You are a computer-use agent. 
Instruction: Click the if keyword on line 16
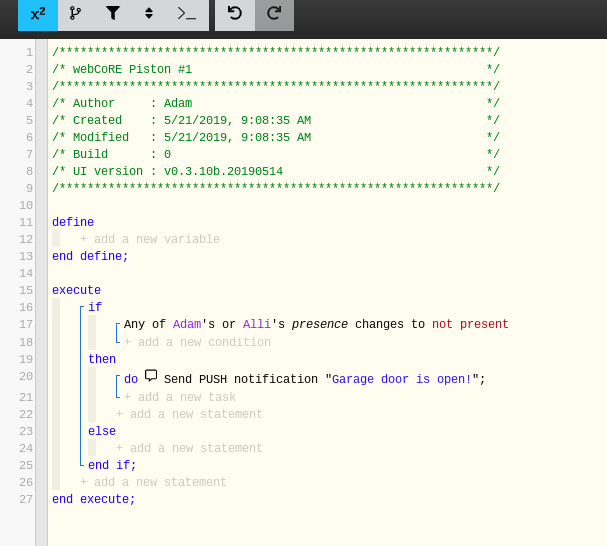[95, 307]
